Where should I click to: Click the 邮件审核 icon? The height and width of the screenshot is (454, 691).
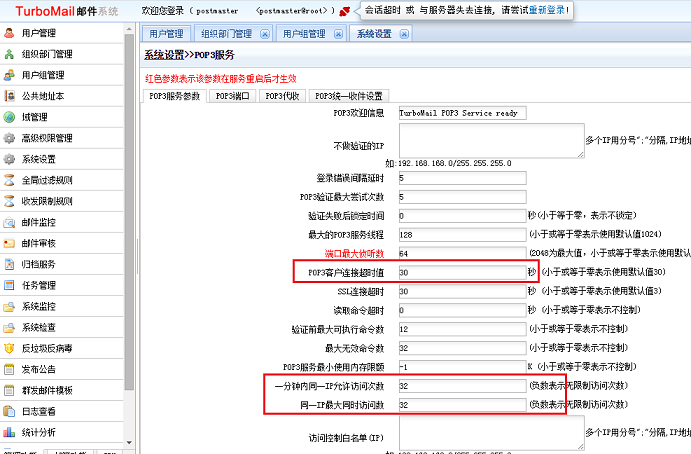(9, 243)
